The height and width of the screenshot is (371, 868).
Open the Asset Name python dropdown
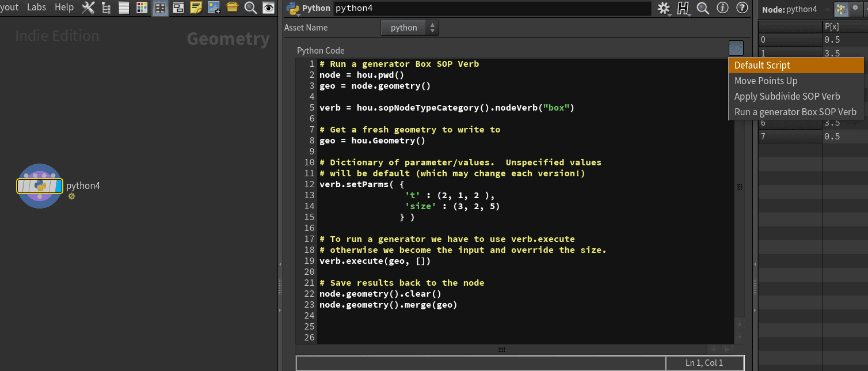pos(410,28)
